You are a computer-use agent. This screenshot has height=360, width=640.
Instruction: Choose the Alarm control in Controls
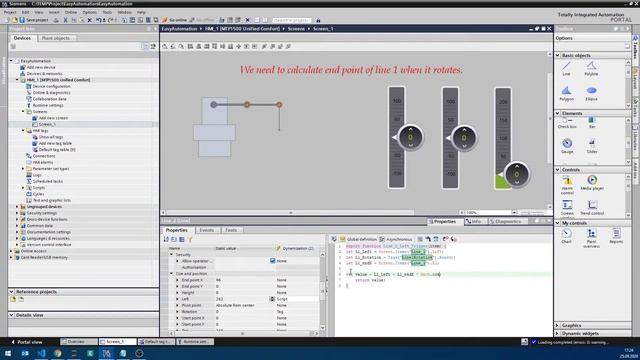[x=567, y=184]
